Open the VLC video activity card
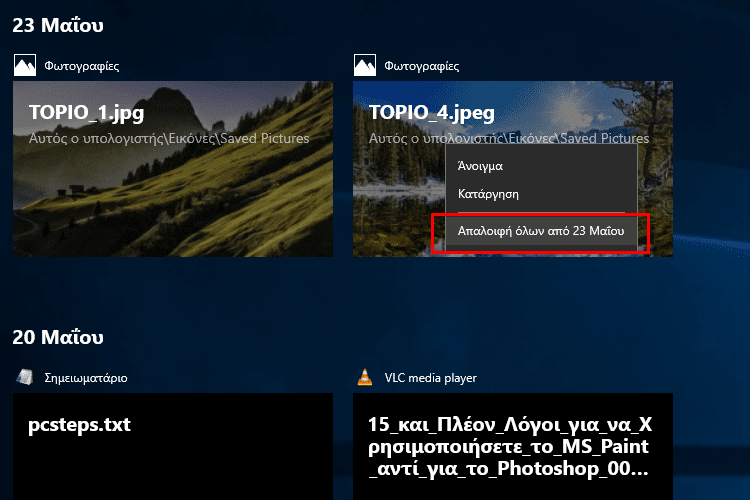 513,446
